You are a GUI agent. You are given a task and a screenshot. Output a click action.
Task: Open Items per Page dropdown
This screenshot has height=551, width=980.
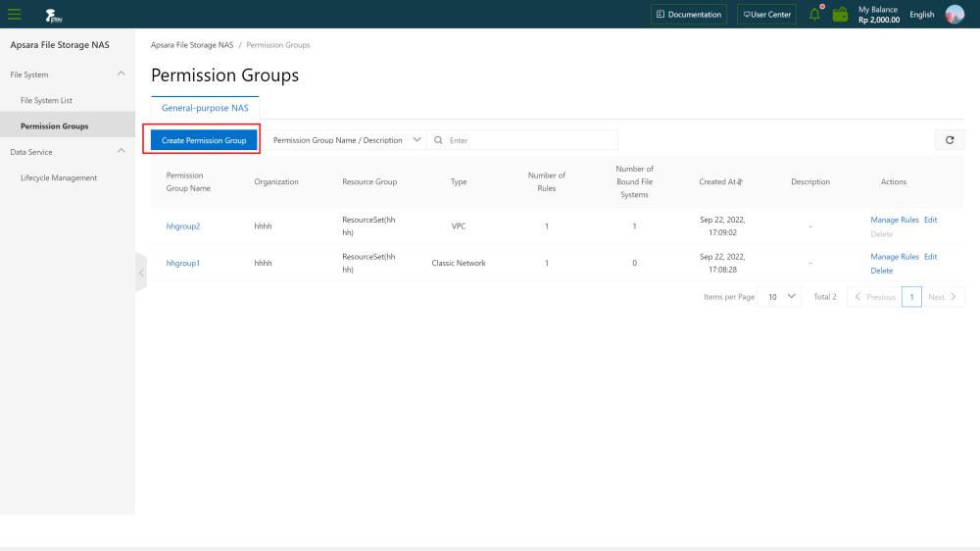pyautogui.click(x=779, y=296)
